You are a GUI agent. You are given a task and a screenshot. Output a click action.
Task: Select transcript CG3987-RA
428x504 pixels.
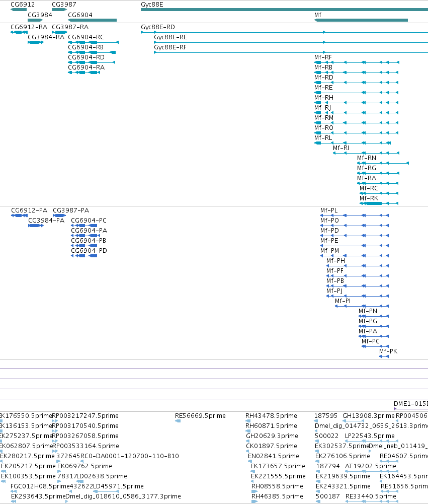(70, 27)
